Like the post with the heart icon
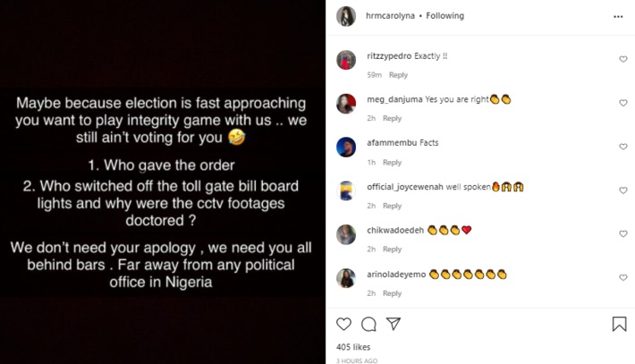 click(x=343, y=324)
